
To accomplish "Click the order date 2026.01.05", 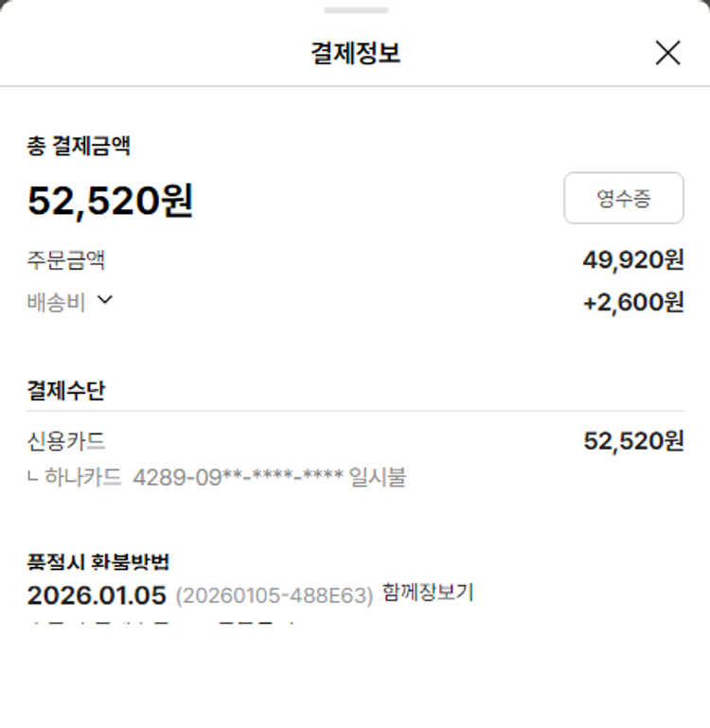I will click(97, 595).
